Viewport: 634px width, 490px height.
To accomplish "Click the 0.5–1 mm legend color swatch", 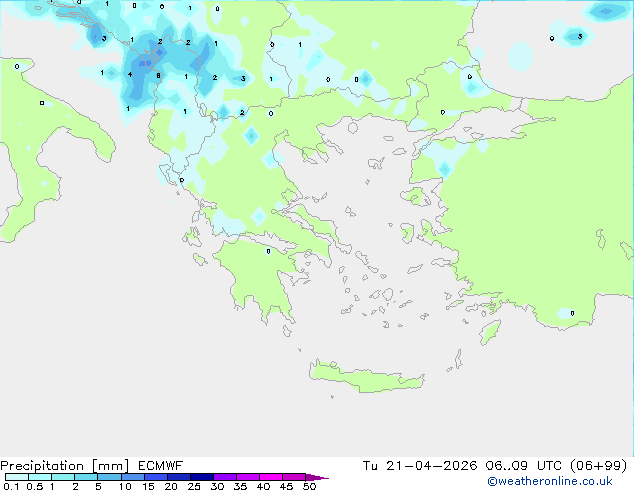I will [40, 477].
